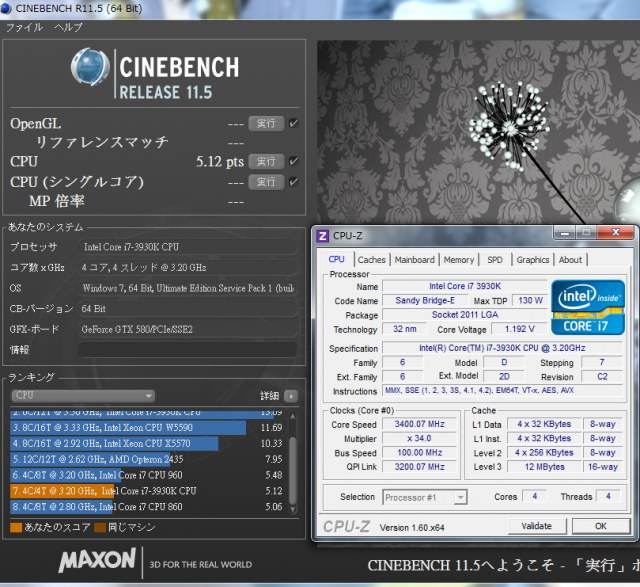The image size is (640, 587).
Task: Click the Level 3 cache value 12 MBytes
Action: (544, 467)
